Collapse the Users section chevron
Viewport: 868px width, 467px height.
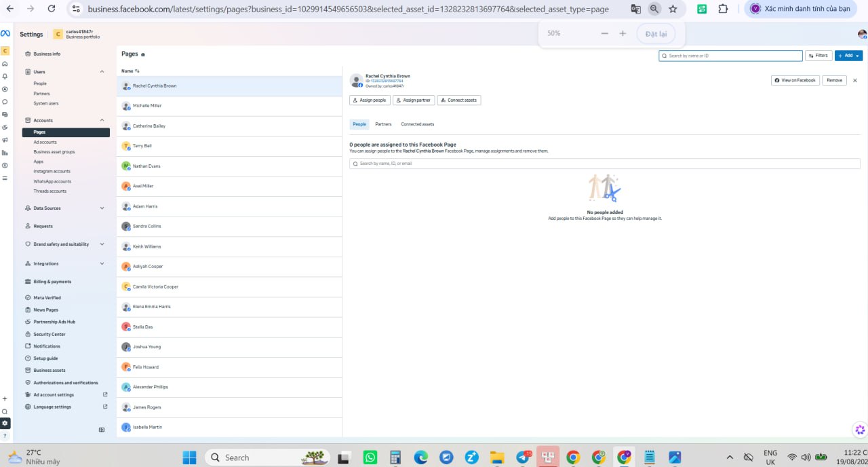102,71
